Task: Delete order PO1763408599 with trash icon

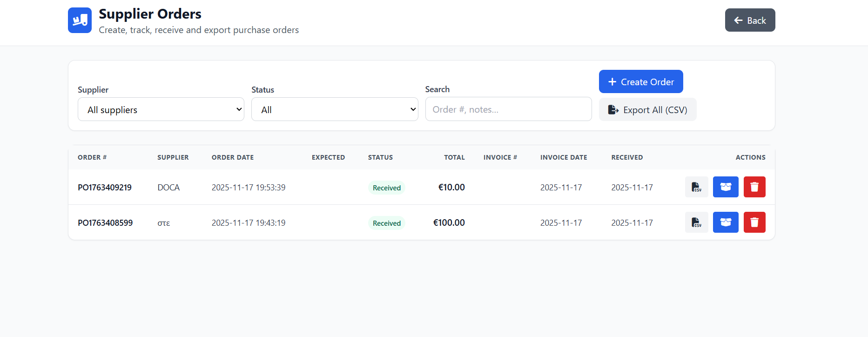Action: click(754, 222)
